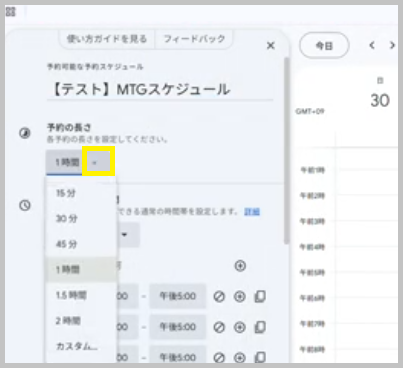Viewport: 403px width, 368px height.
Task: Click the 予約の長さ duration icon
Action: 25,133
